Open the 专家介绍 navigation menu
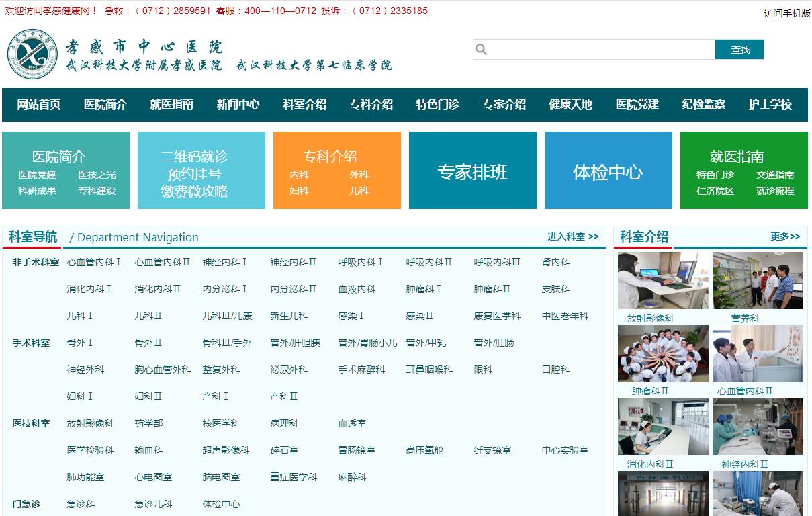Image resolution: width=812 pixels, height=516 pixels. point(504,105)
